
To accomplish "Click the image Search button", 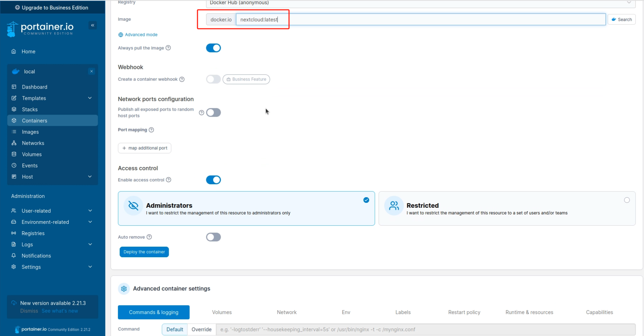I will pyautogui.click(x=622, y=20).
